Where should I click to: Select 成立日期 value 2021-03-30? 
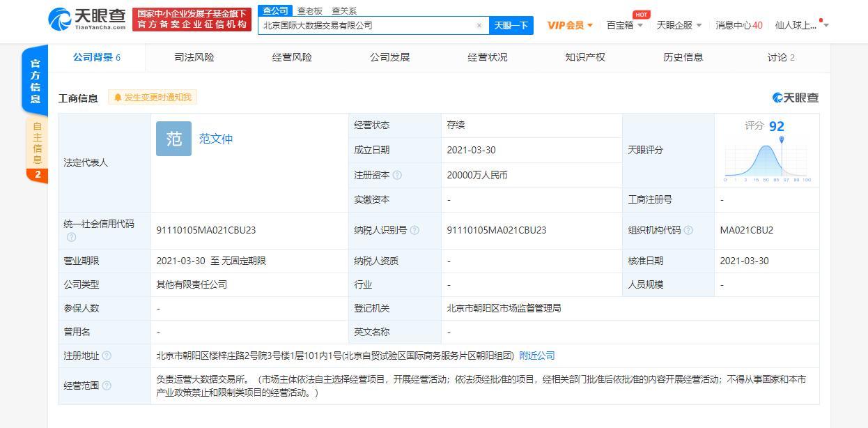(472, 150)
